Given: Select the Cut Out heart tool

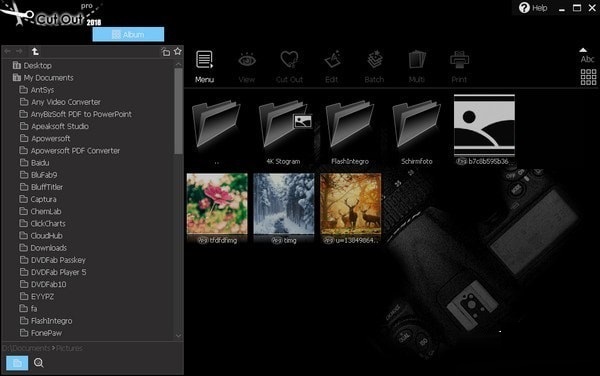Looking at the screenshot, I should 289,67.
